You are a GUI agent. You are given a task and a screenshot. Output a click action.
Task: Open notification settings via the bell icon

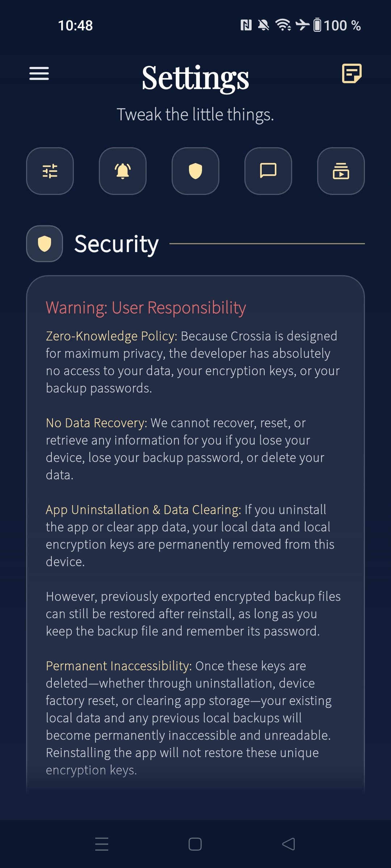pyautogui.click(x=123, y=171)
